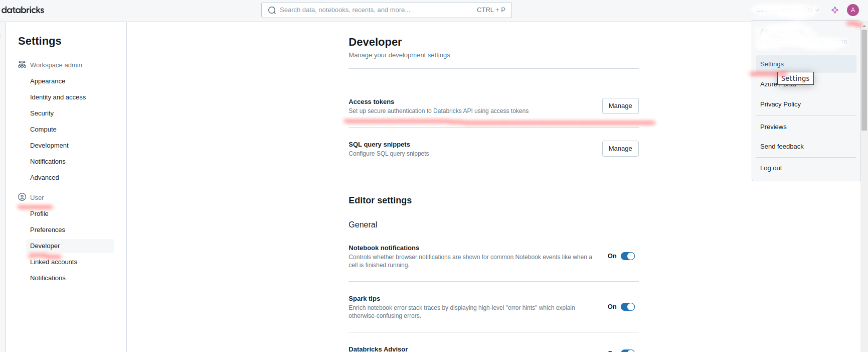868x352 pixels.
Task: Open Workspace admin Notifications
Action: pyautogui.click(x=70, y=162)
